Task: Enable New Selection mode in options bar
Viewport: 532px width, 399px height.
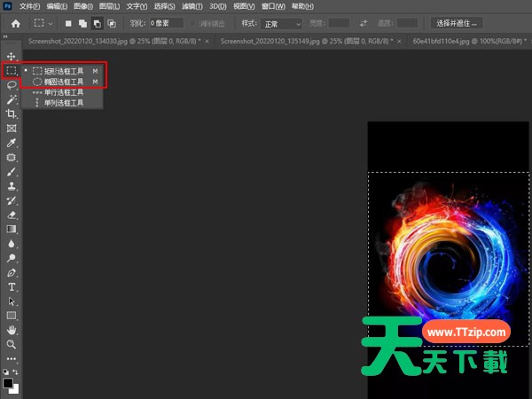Action: pyautogui.click(x=68, y=23)
